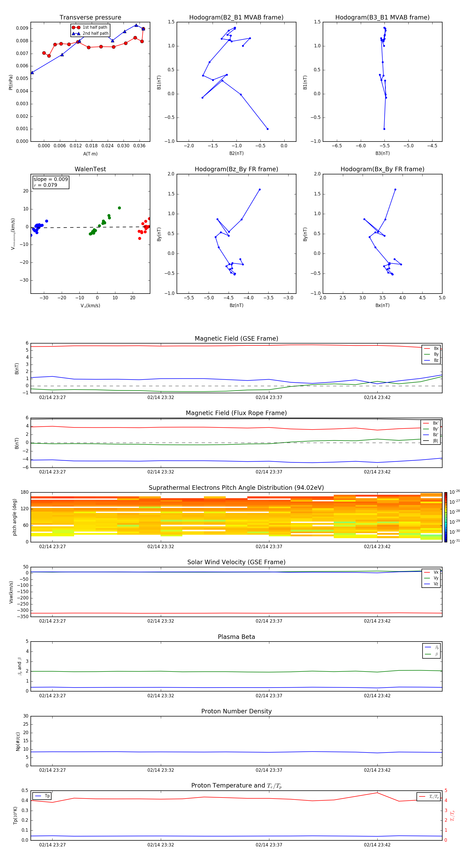Click lowest point of B2_B1 hodogram
The image size is (473, 868).
coord(268,129)
